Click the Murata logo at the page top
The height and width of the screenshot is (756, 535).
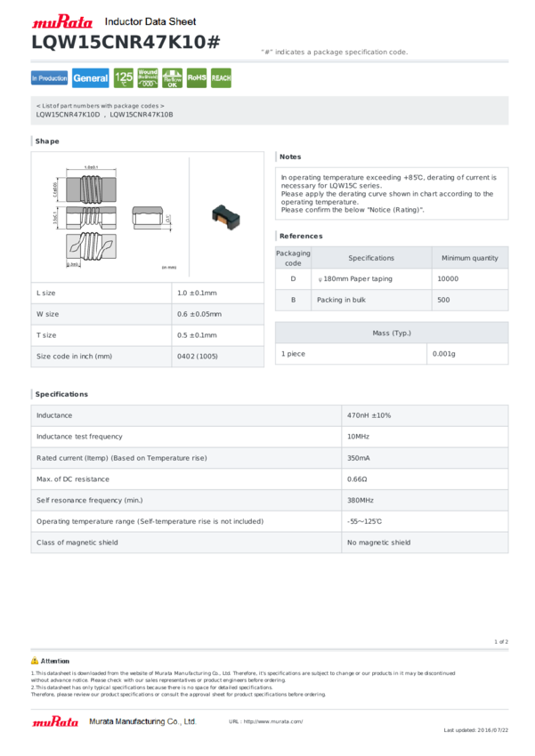coord(61,21)
